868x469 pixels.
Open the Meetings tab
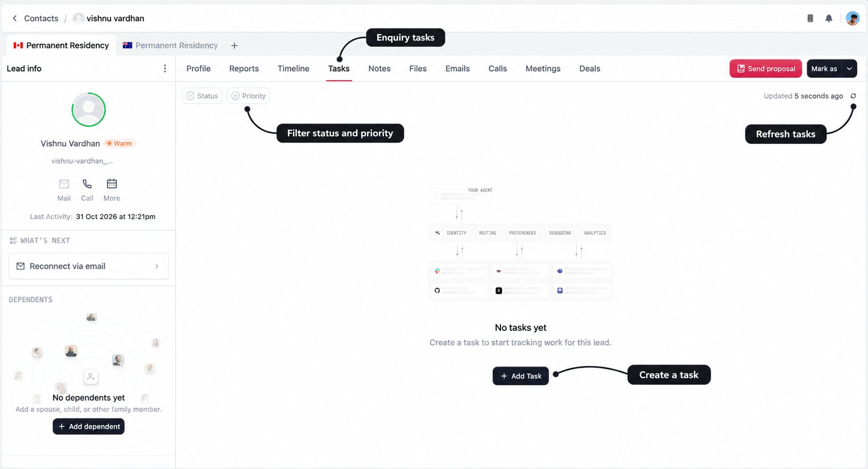(543, 69)
